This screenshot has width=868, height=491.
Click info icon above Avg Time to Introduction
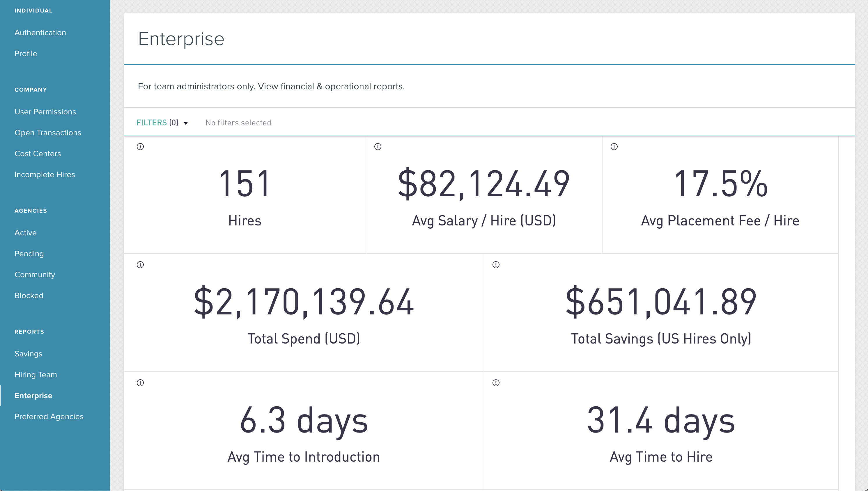point(140,383)
